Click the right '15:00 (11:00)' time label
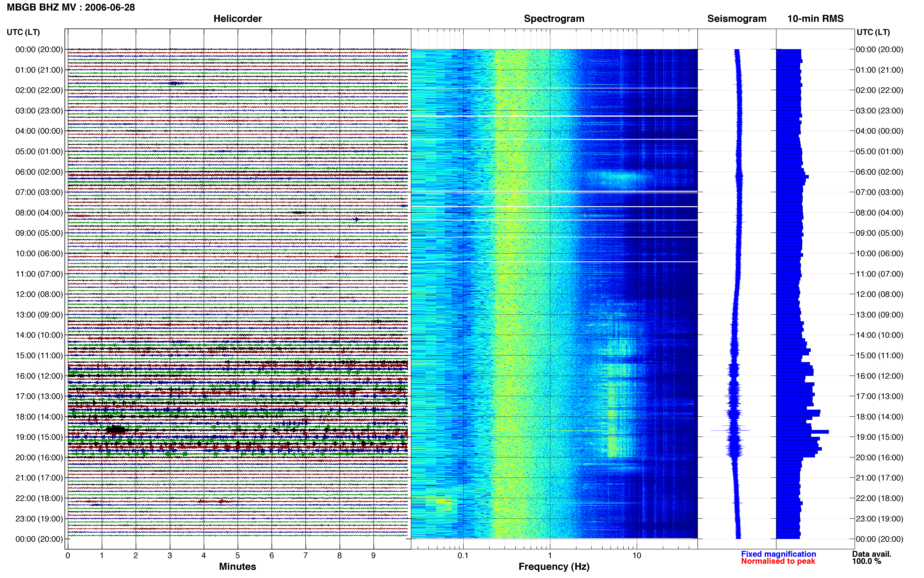 (x=879, y=355)
